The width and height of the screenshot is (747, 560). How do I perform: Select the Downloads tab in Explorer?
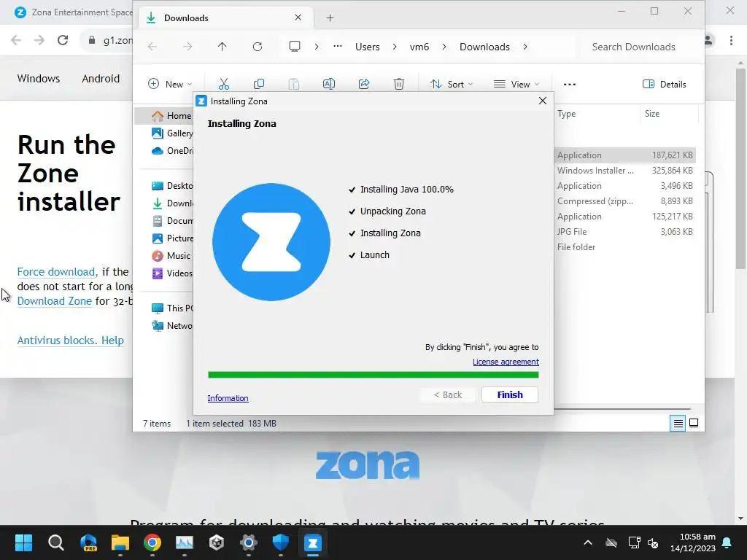(x=226, y=18)
